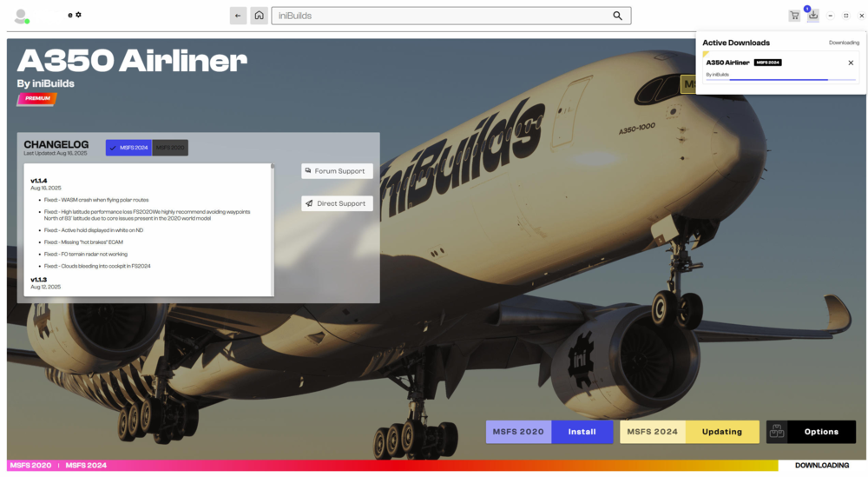
Task: Open the shopping cart
Action: click(793, 16)
